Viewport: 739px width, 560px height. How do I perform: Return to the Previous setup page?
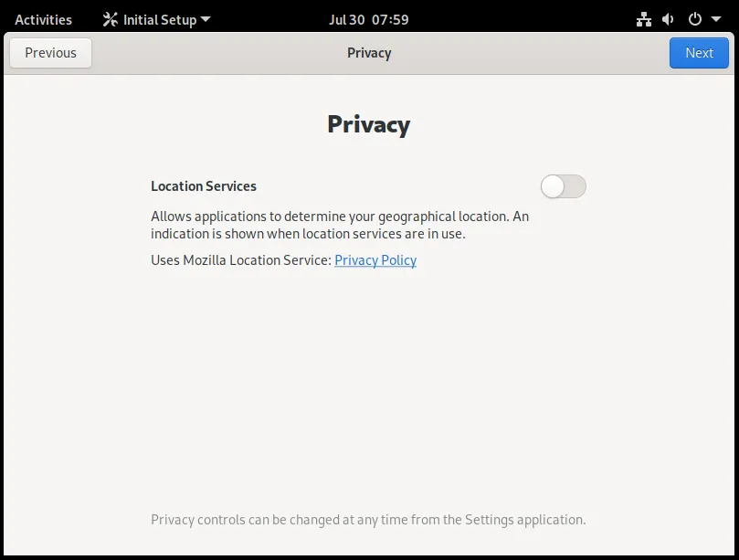50,53
